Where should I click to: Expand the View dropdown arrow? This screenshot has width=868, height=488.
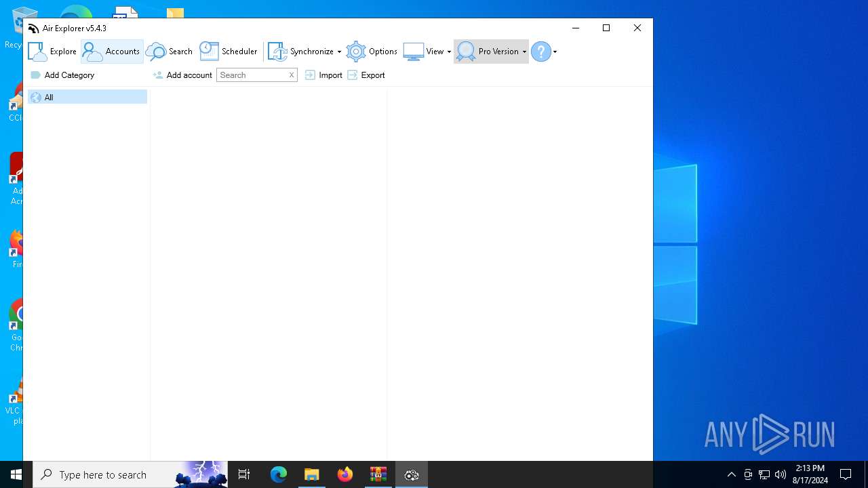pyautogui.click(x=449, y=52)
